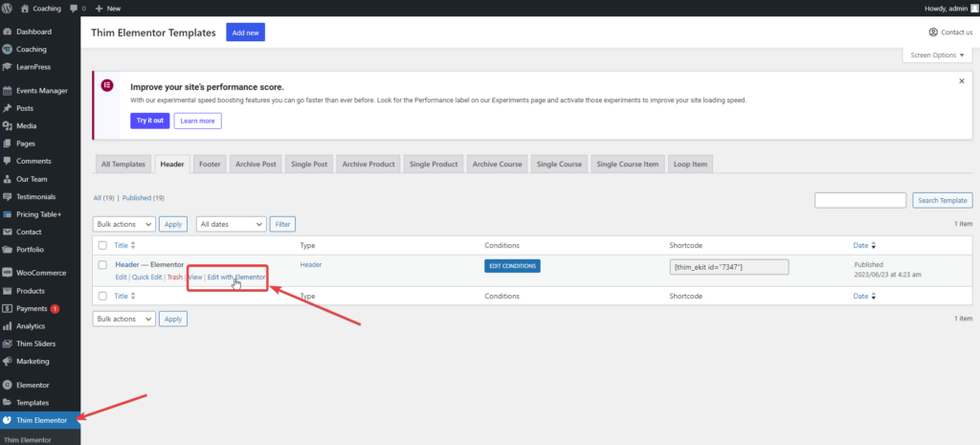The width and height of the screenshot is (980, 445).
Task: Click the Our Team icon
Action: point(8,179)
